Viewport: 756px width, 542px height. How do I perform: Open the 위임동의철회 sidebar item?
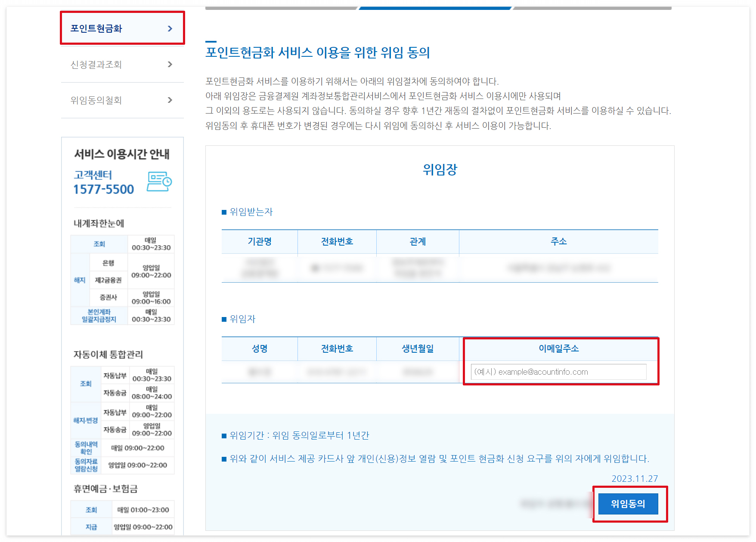[x=96, y=100]
